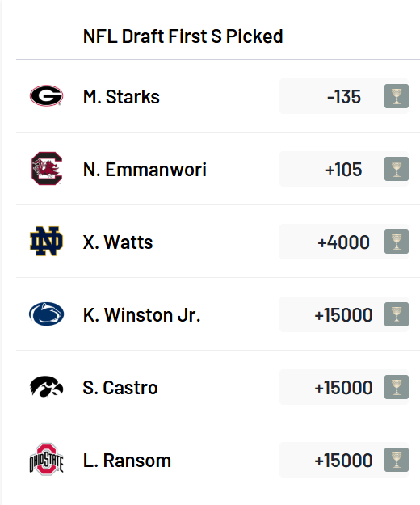Choose +15000 odds for S. Castro
The width and height of the screenshot is (420, 505).
click(344, 387)
